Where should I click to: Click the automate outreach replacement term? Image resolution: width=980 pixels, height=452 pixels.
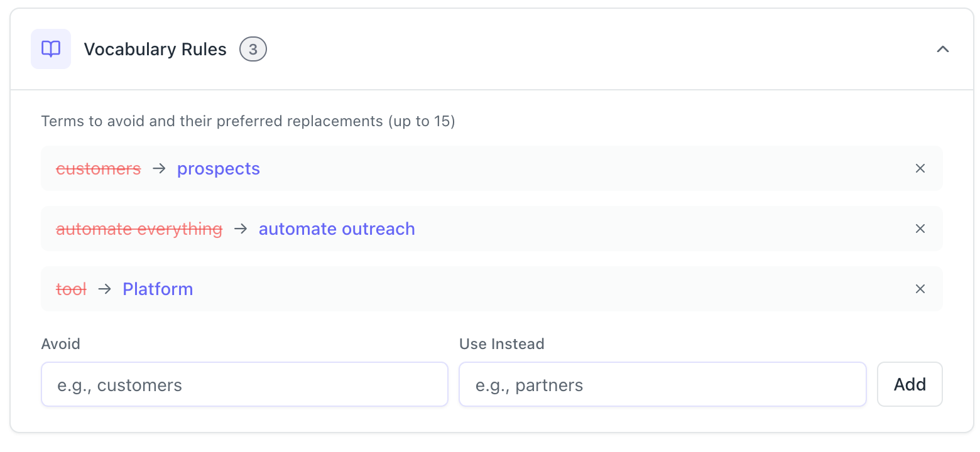(x=337, y=229)
